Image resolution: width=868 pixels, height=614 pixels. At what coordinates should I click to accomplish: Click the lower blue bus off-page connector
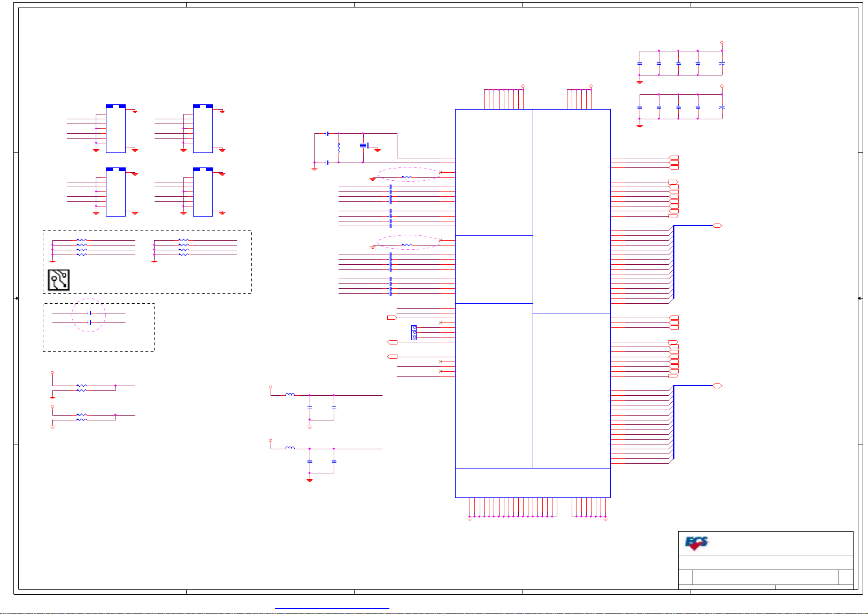pos(718,386)
